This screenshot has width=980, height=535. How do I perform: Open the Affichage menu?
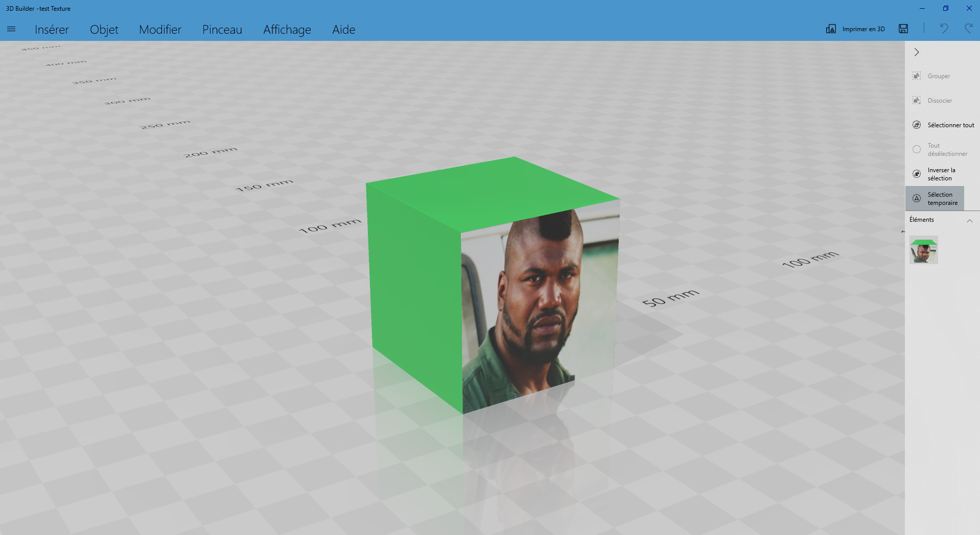[287, 30]
